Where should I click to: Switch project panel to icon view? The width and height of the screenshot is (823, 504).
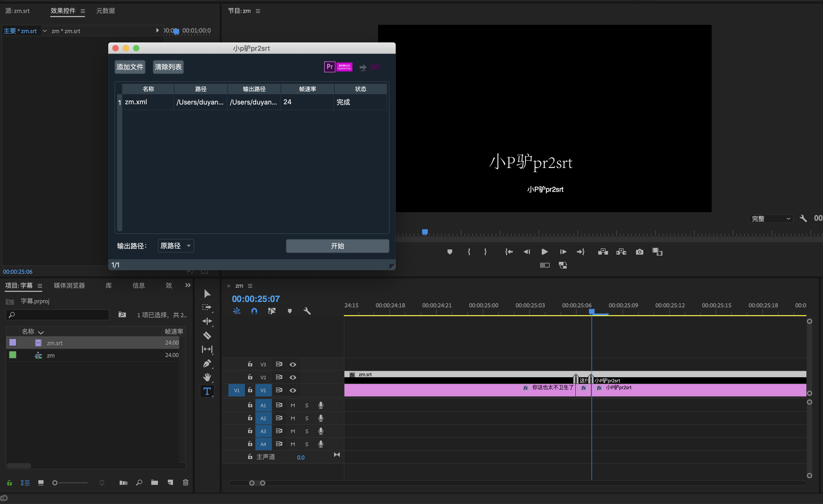41,483
